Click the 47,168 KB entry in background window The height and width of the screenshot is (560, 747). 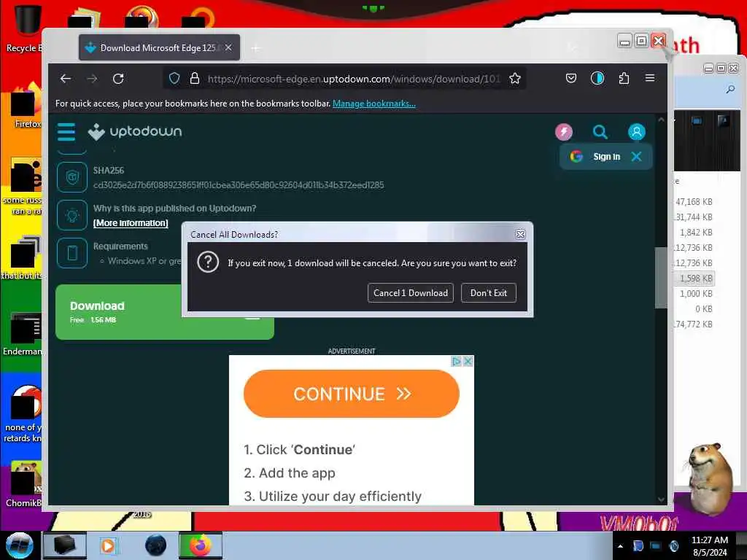[694, 201]
